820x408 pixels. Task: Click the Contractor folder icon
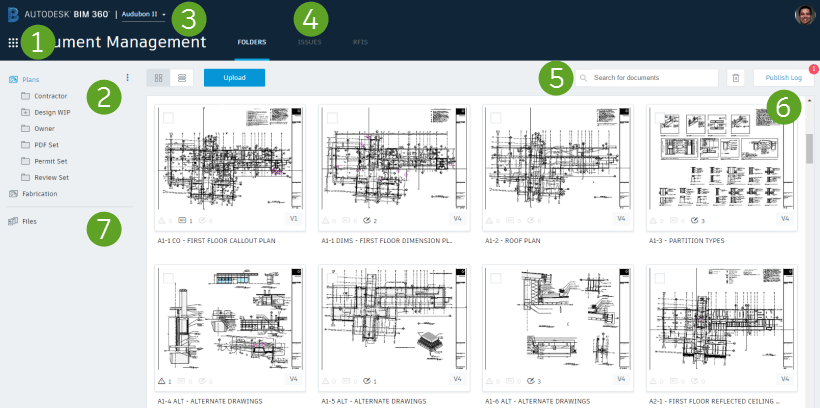pos(25,96)
